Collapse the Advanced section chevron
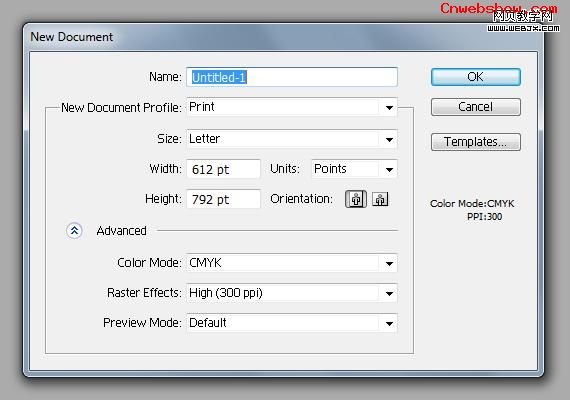 (x=75, y=231)
